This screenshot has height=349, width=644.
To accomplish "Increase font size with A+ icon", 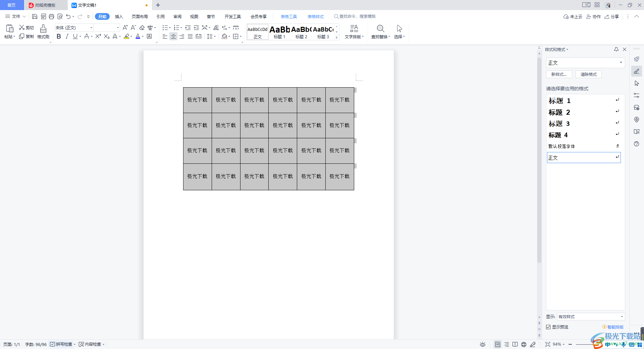I will point(125,28).
